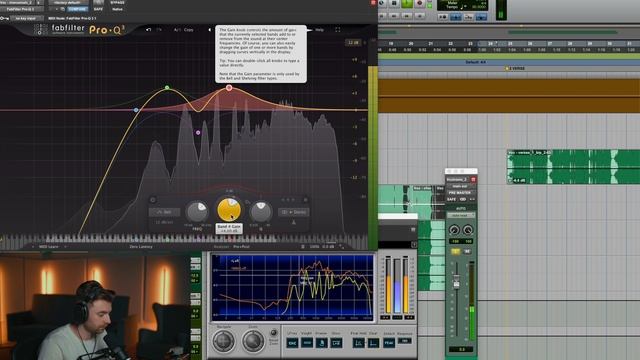Click the Show button on analyzer plugin
This screenshot has height=360, width=640.
[336, 343]
